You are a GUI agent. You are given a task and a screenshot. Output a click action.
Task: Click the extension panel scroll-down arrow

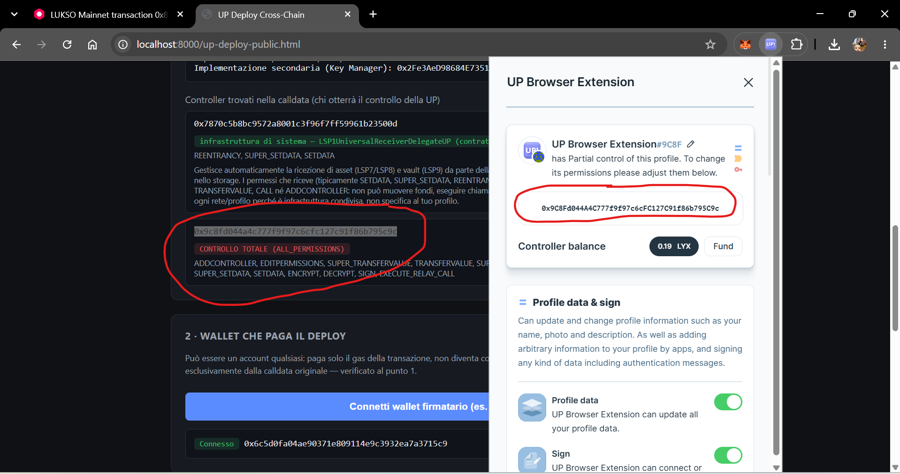click(776, 468)
